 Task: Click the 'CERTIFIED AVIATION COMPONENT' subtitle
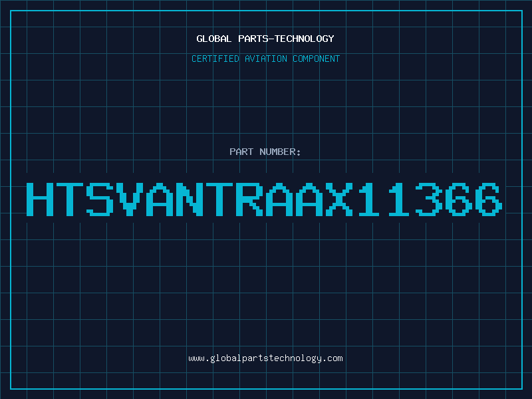point(265,59)
